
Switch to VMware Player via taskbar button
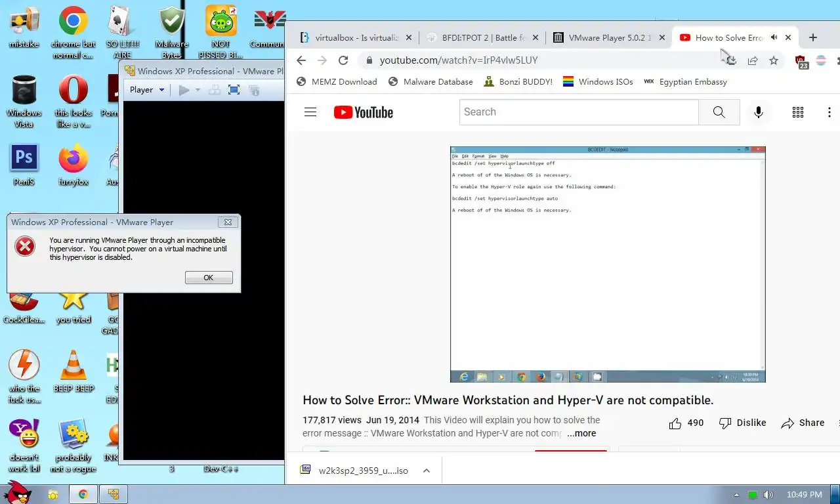click(x=113, y=494)
